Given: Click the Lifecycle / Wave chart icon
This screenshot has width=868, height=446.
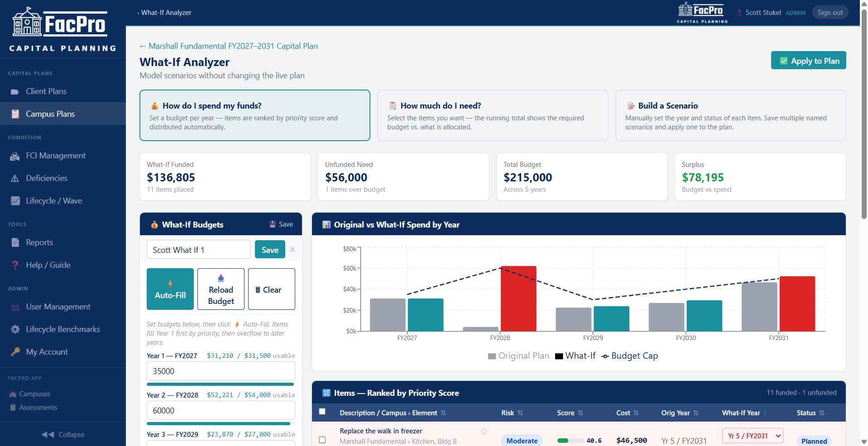Looking at the screenshot, I should coord(15,201).
